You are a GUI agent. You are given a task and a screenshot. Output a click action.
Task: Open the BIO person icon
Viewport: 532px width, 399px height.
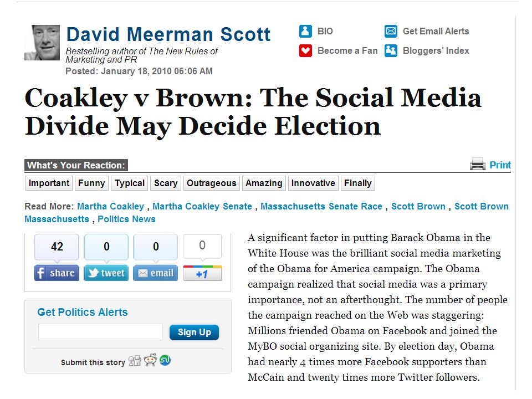[305, 31]
